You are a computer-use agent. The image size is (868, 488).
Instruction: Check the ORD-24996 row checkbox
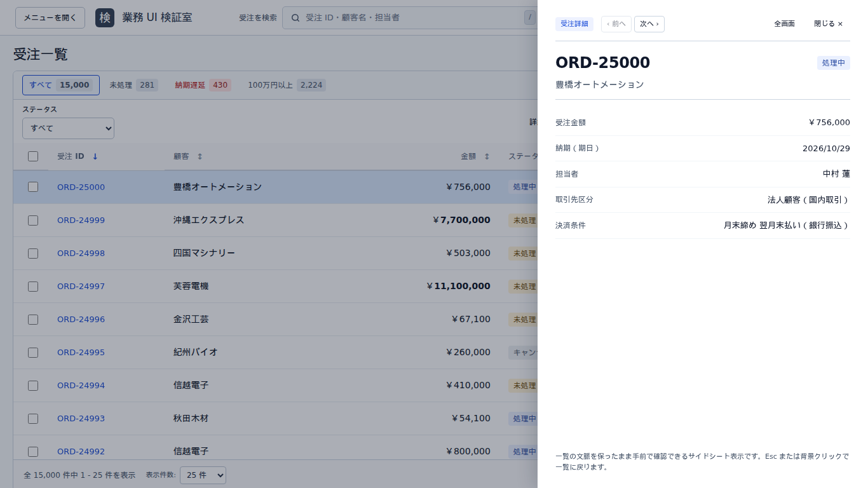pos(33,320)
